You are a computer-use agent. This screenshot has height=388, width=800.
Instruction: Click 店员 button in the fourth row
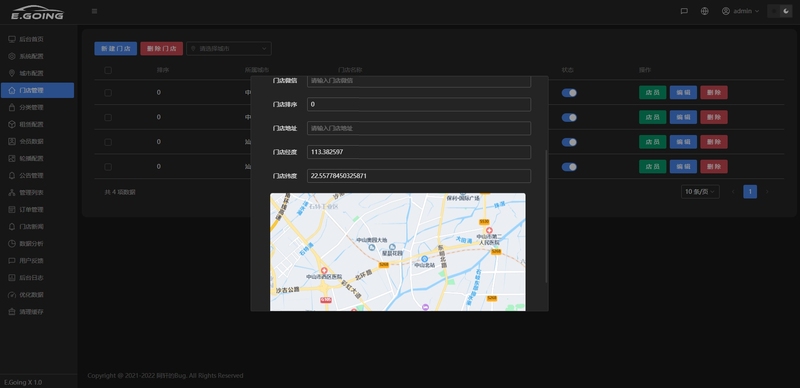point(653,166)
